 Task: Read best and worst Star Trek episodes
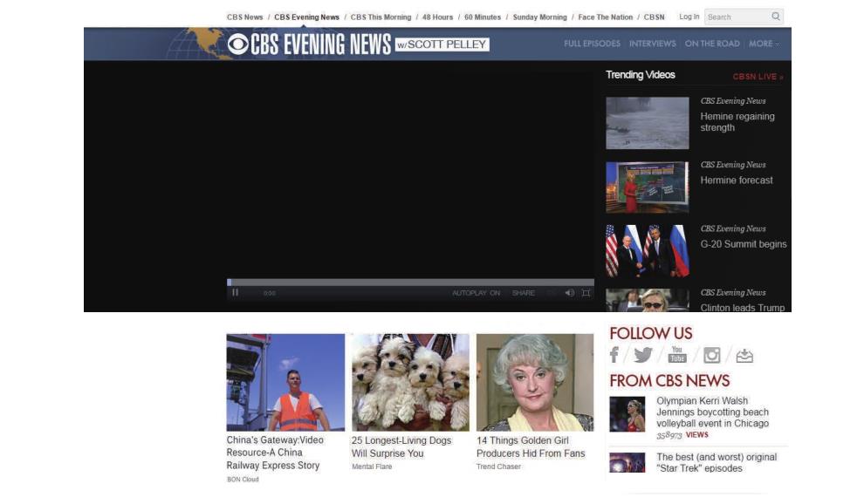717,463
